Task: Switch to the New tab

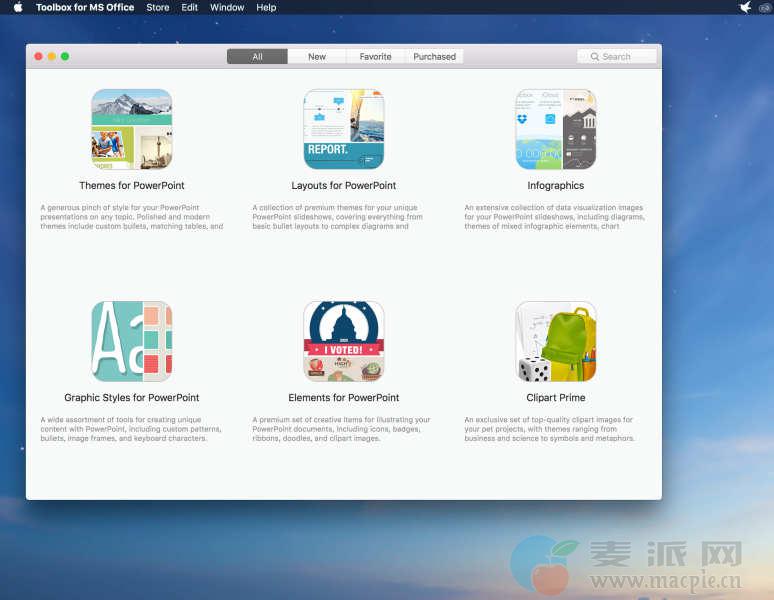Action: point(317,57)
